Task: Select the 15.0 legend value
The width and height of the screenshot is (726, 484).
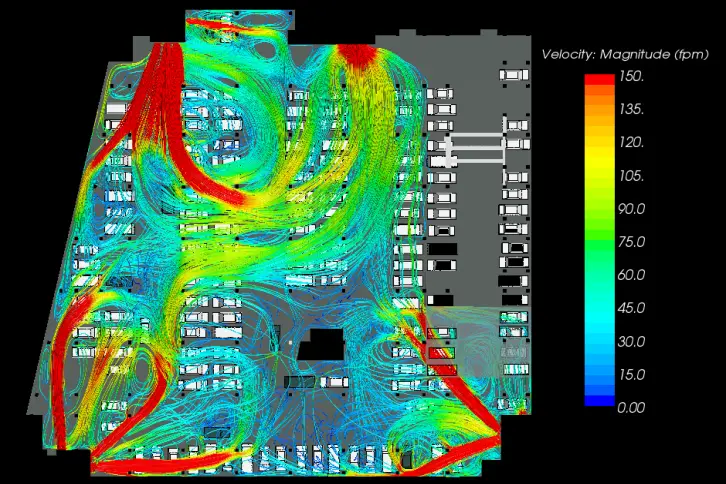Action: point(633,374)
